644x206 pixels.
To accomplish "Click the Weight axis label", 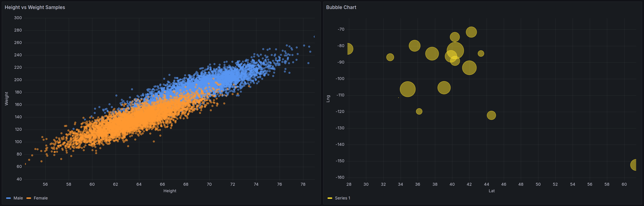I will tap(6, 98).
